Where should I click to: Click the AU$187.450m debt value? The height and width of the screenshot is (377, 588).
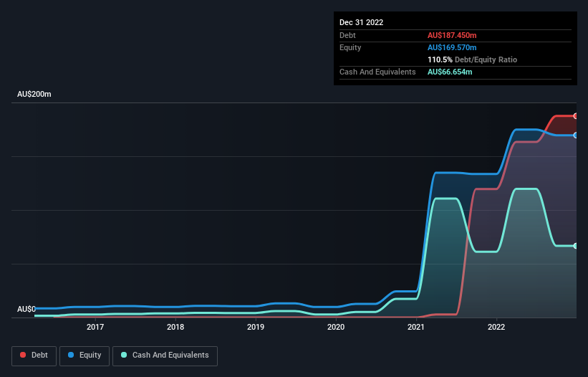click(x=452, y=35)
